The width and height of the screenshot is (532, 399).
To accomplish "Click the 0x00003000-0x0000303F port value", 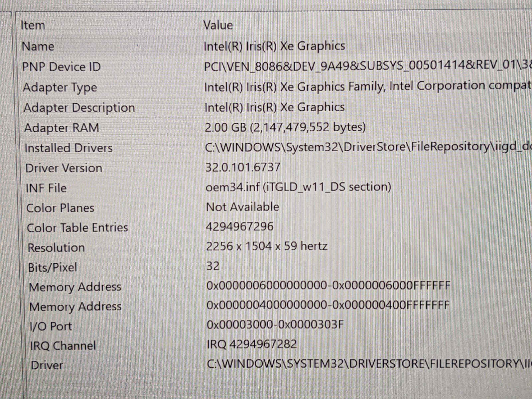I will 275,325.
